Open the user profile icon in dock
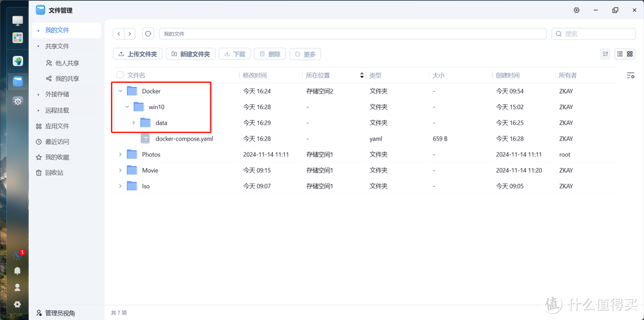The image size is (644, 320). [x=17, y=287]
